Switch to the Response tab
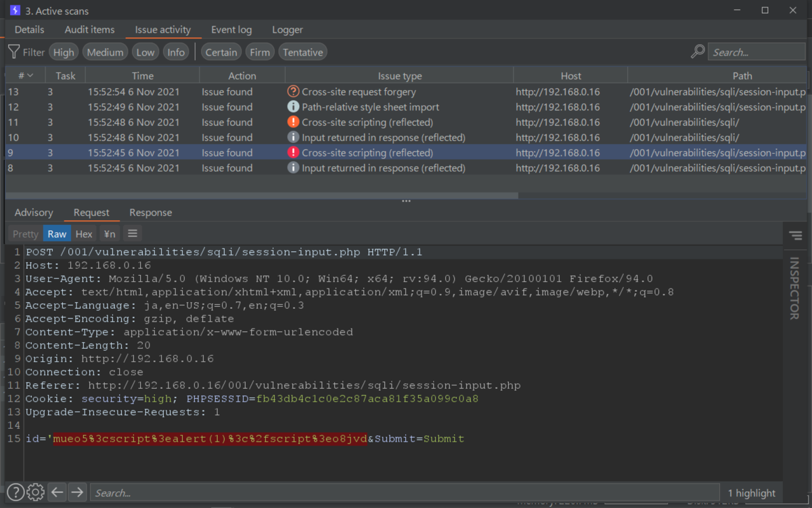 click(x=151, y=213)
